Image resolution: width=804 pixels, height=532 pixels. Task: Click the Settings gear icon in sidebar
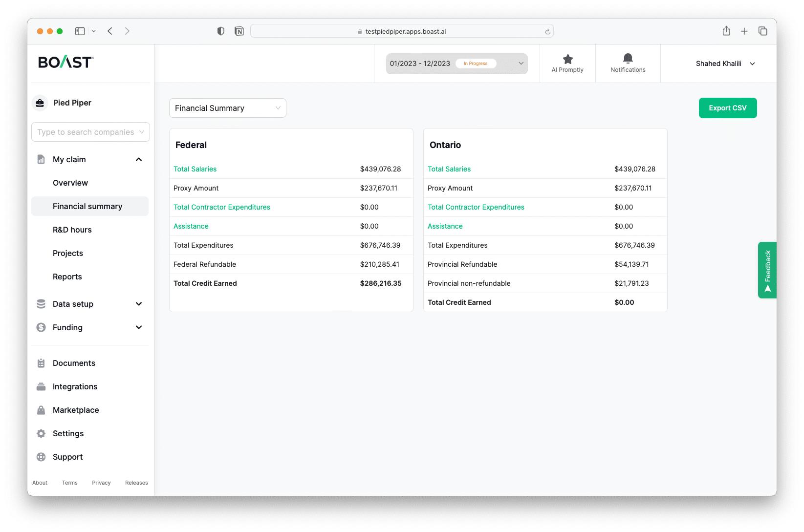41,433
